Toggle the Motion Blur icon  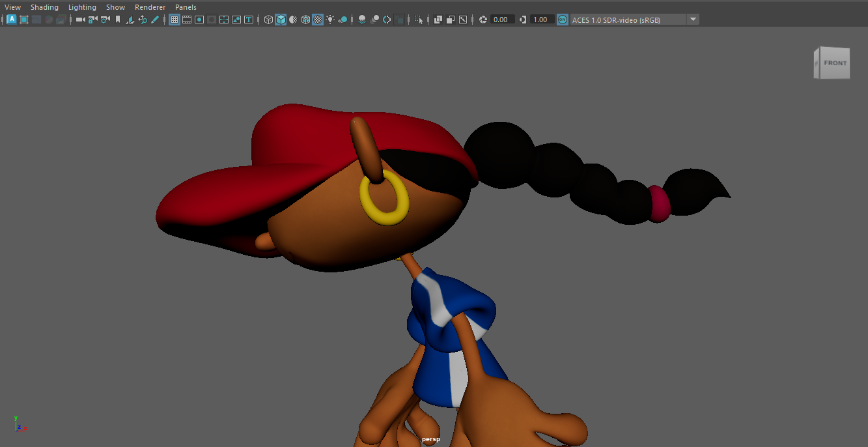[374, 20]
